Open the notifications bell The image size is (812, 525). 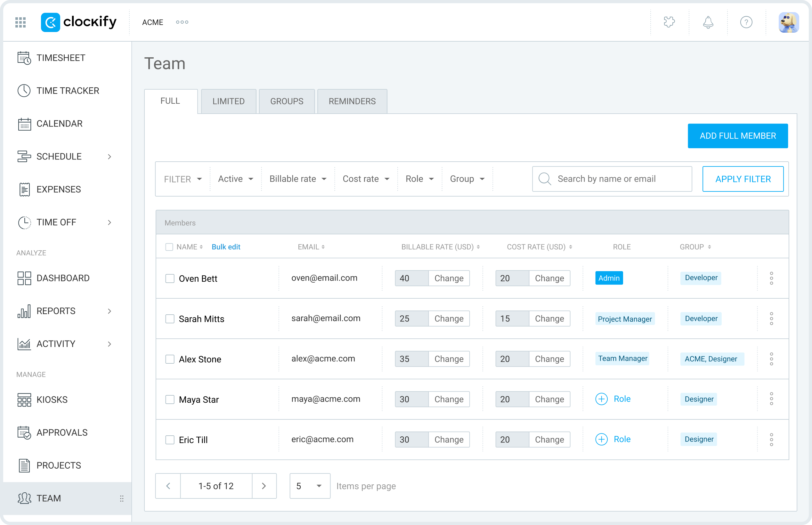tap(708, 22)
